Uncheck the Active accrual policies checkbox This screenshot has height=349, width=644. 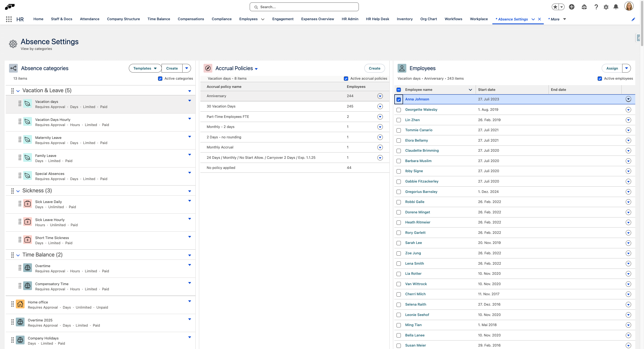(346, 78)
